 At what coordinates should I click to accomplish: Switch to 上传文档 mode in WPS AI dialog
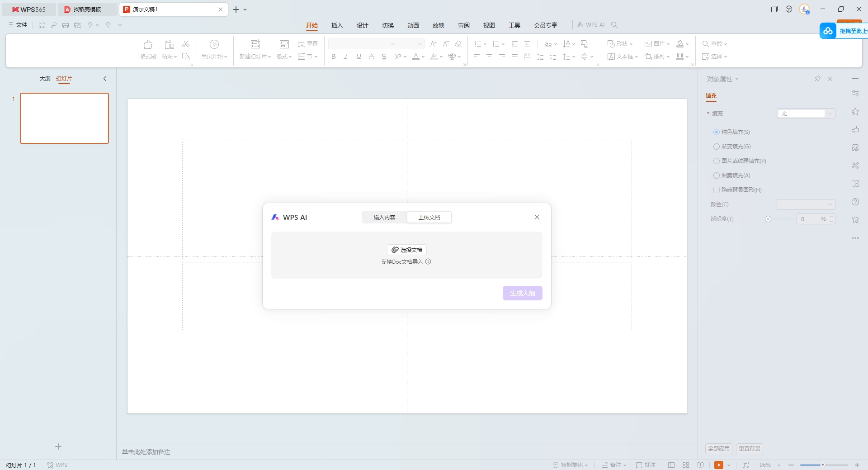tap(429, 218)
